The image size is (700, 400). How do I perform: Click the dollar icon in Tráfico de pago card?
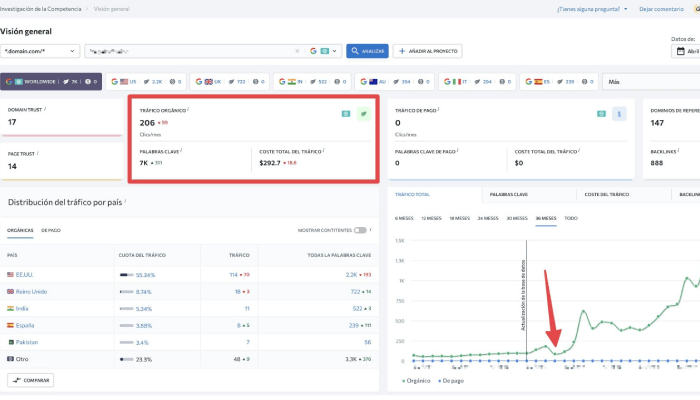619,114
